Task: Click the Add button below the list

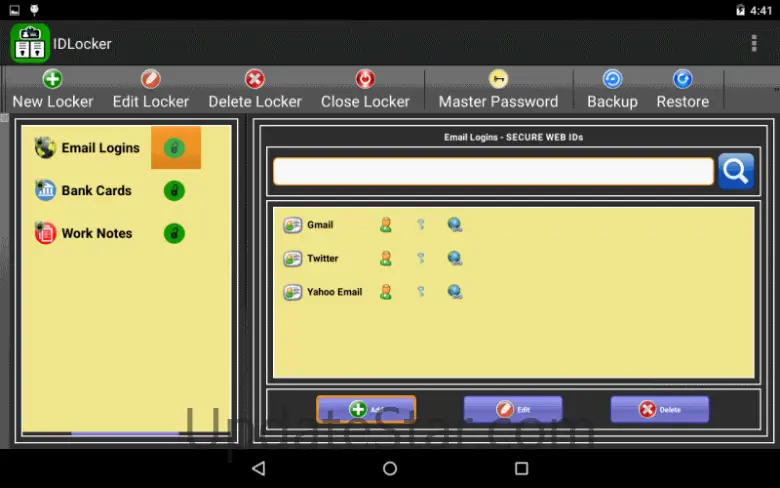Action: [366, 409]
